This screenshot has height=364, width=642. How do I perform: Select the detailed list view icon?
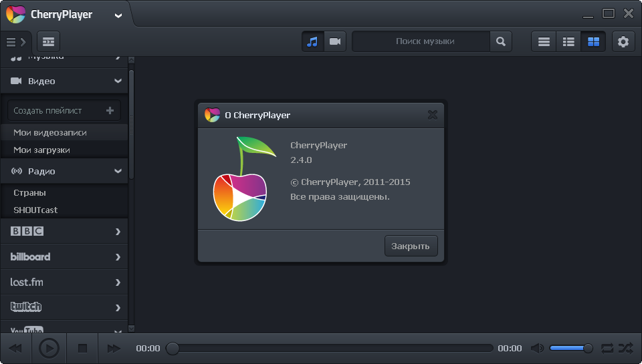pyautogui.click(x=568, y=41)
